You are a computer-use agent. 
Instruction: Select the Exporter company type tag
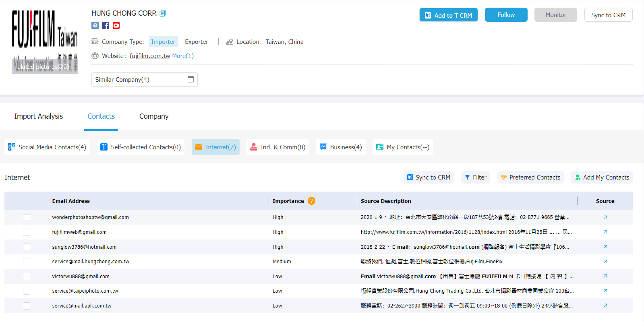coord(197,41)
